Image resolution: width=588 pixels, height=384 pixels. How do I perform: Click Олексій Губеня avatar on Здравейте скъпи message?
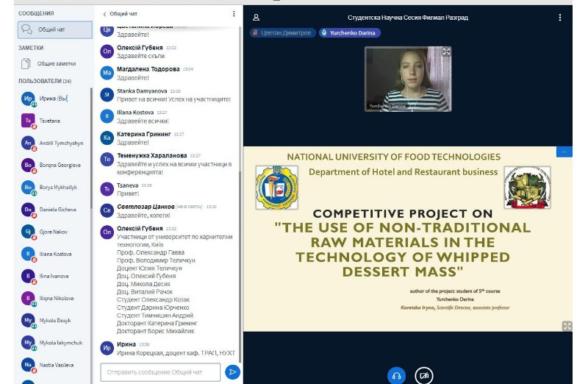107,51
